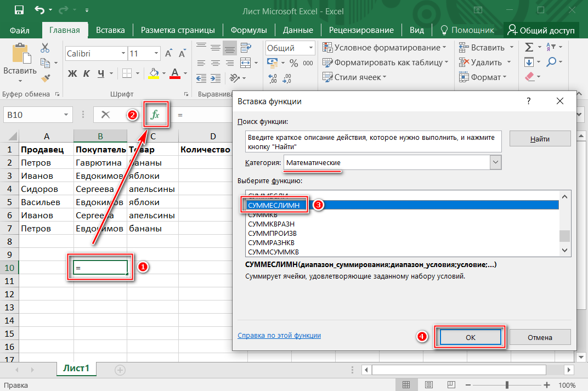
Task: Confirm function with OK button
Action: [470, 337]
